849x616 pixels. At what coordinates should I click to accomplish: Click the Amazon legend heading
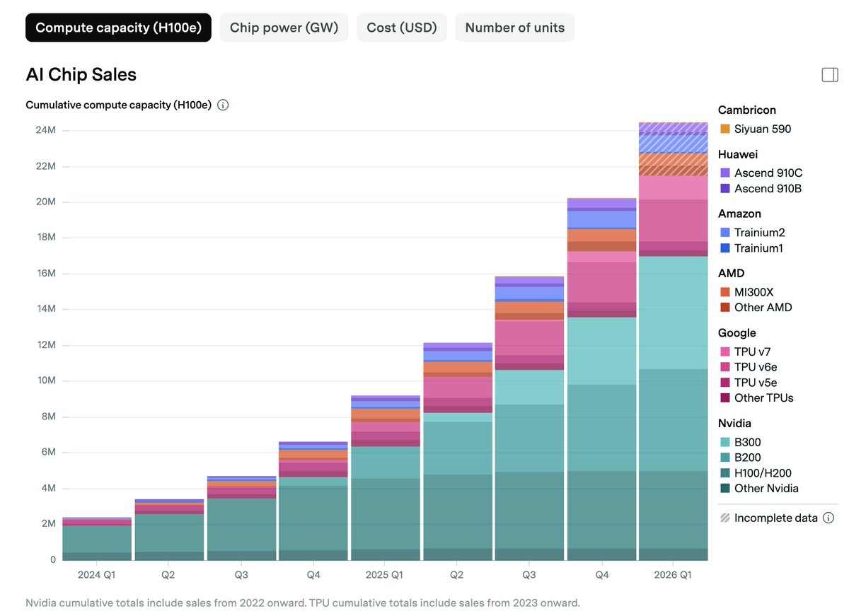click(739, 213)
